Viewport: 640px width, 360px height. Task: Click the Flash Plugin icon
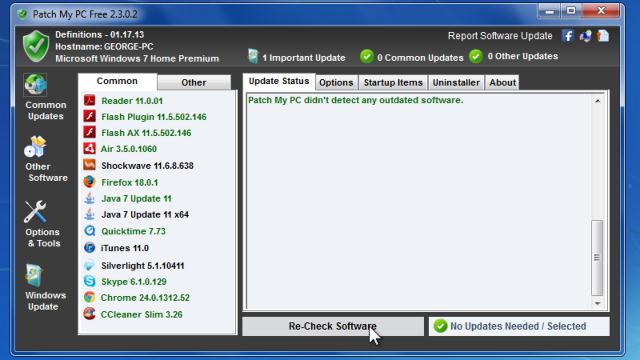click(89, 116)
